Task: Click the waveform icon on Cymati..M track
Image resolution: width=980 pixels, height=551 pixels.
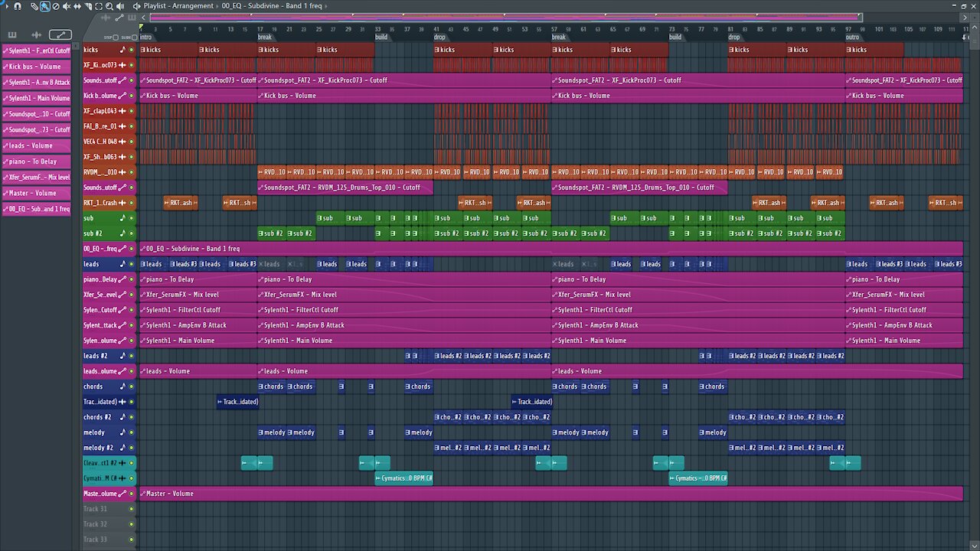Action: (x=122, y=478)
